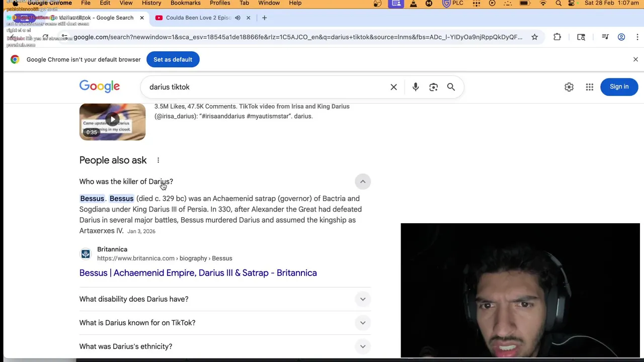Open a new tab with plus icon
This screenshot has height=362, width=644.
click(x=264, y=18)
